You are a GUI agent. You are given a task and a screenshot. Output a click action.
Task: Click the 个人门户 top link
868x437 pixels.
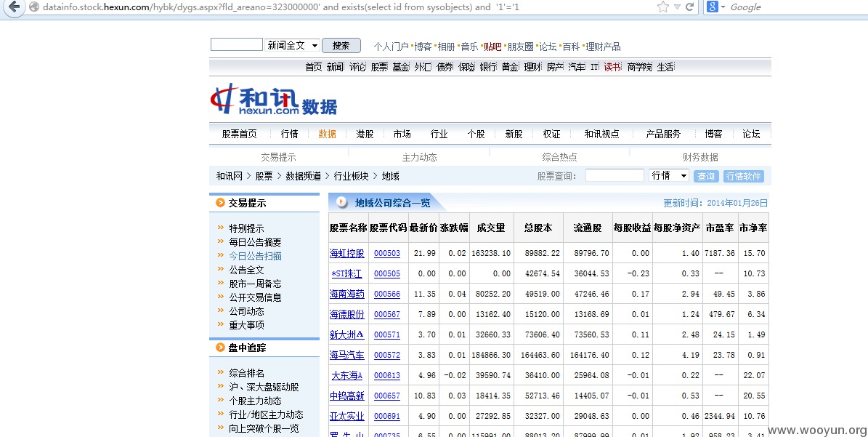tap(391, 47)
